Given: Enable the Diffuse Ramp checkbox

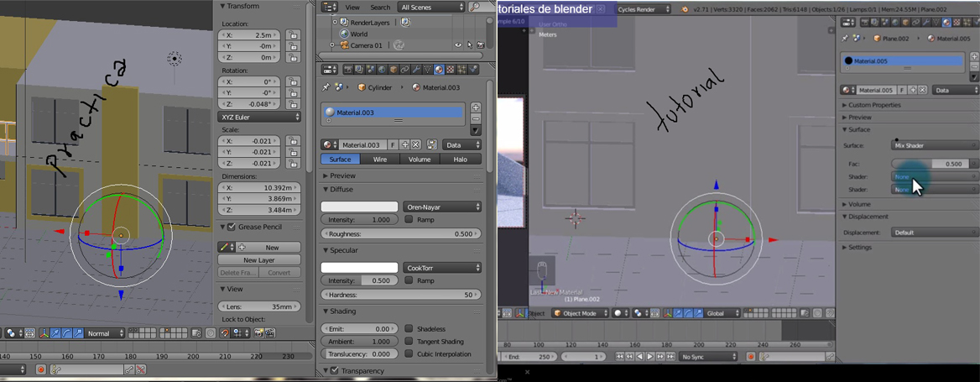Looking at the screenshot, I should [x=409, y=219].
